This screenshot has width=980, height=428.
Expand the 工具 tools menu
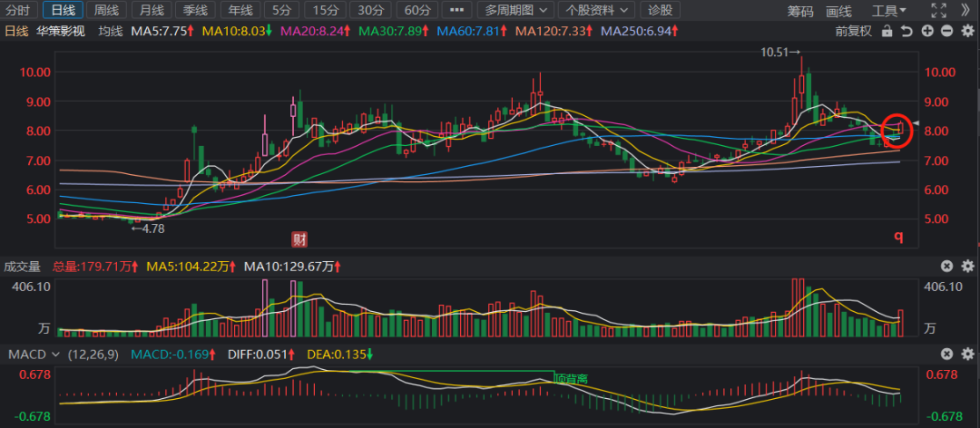click(x=888, y=11)
